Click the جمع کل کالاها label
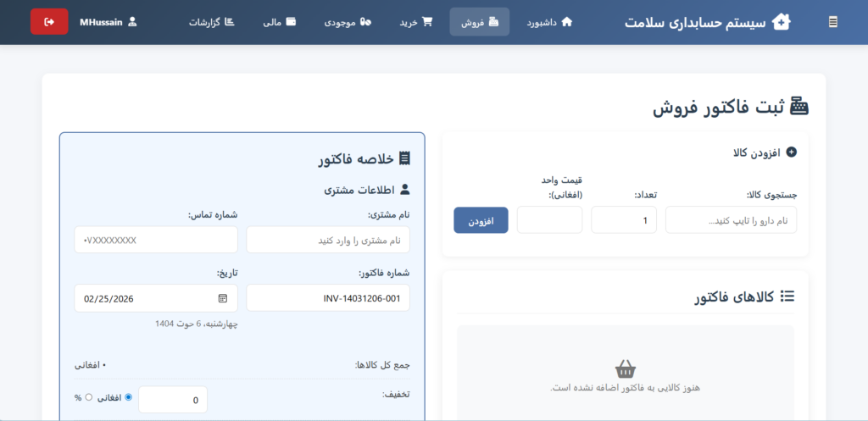The image size is (868, 421). click(382, 365)
